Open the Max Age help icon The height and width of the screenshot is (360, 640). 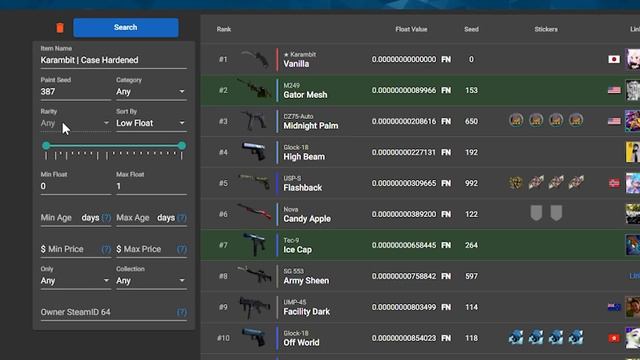[182, 218]
